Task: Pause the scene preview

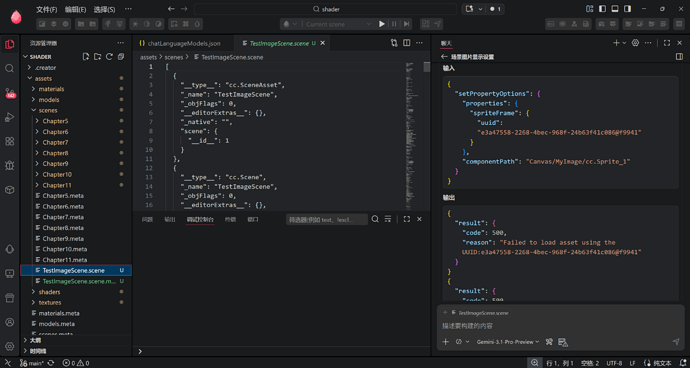Action: point(394,24)
